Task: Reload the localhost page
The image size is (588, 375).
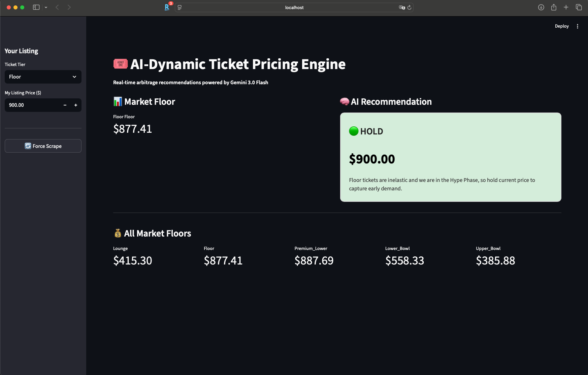Action: point(410,7)
